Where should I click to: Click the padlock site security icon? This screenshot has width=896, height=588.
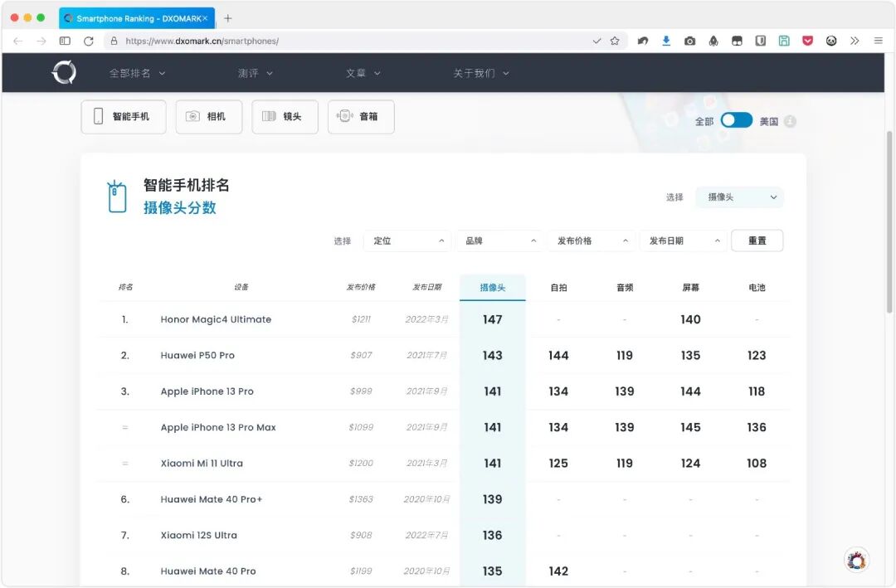114,41
